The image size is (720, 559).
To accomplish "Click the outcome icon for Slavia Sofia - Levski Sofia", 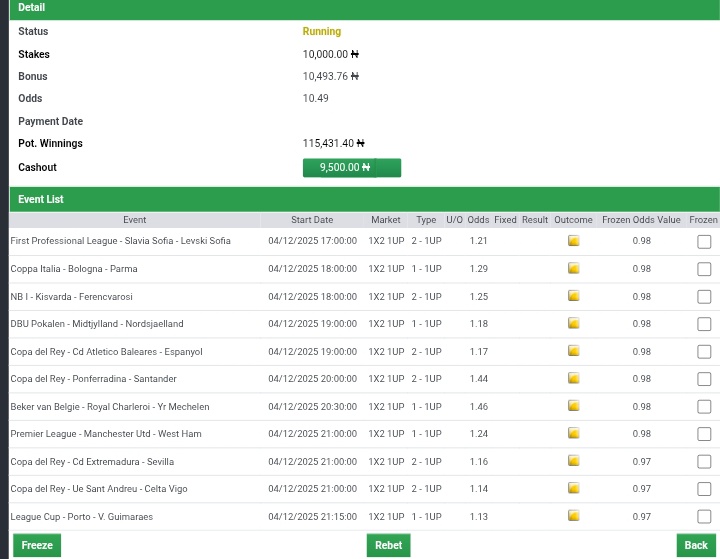I will [x=573, y=241].
